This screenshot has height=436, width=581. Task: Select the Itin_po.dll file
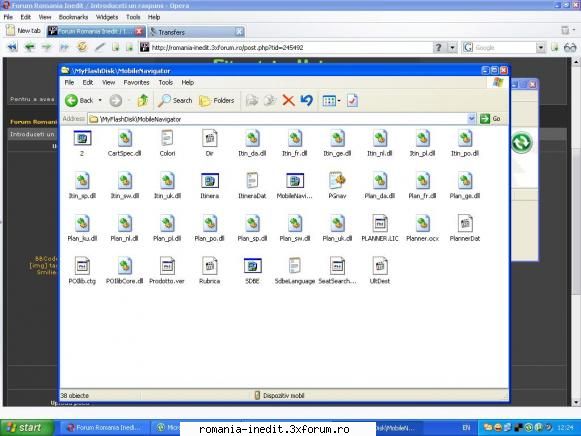point(465,143)
